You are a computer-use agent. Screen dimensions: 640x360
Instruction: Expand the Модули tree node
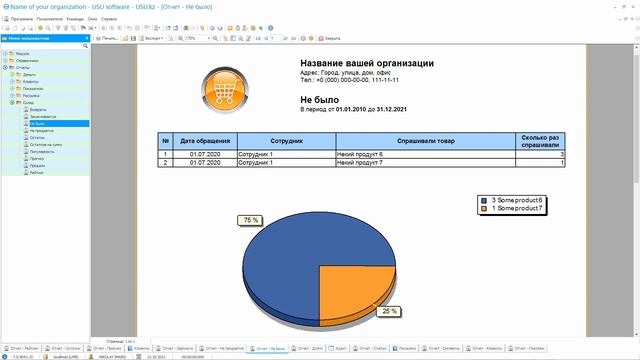coord(5,53)
